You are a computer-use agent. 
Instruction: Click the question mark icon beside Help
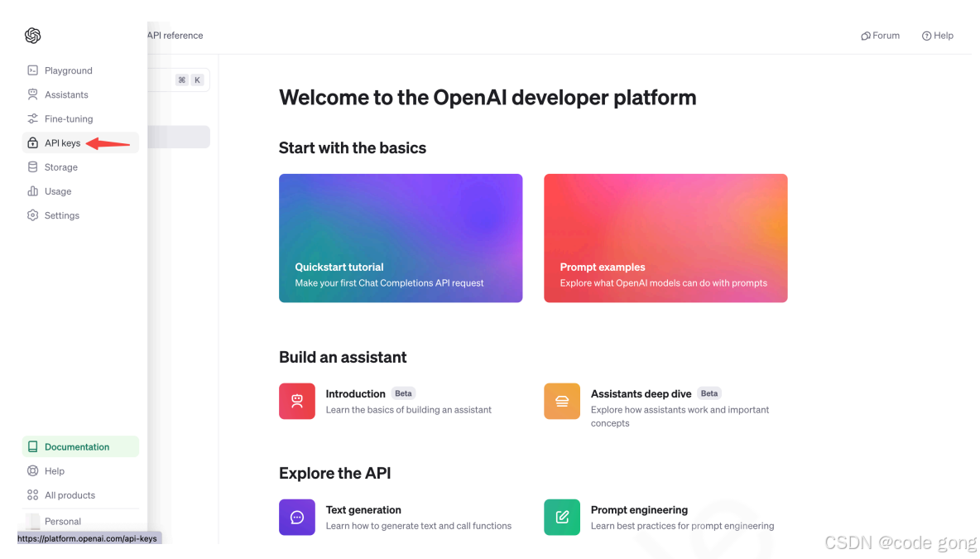click(926, 36)
